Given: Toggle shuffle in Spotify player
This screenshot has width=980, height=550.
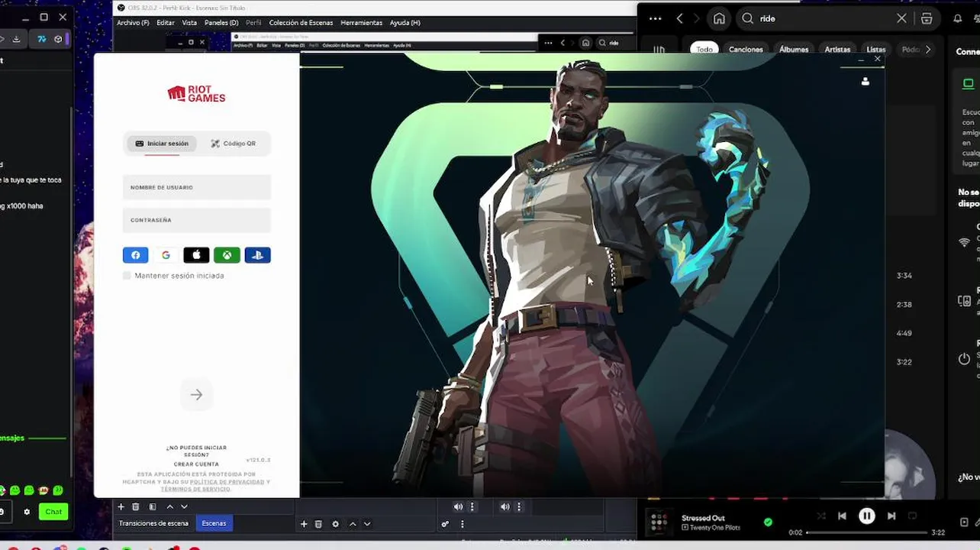Looking at the screenshot, I should [821, 516].
